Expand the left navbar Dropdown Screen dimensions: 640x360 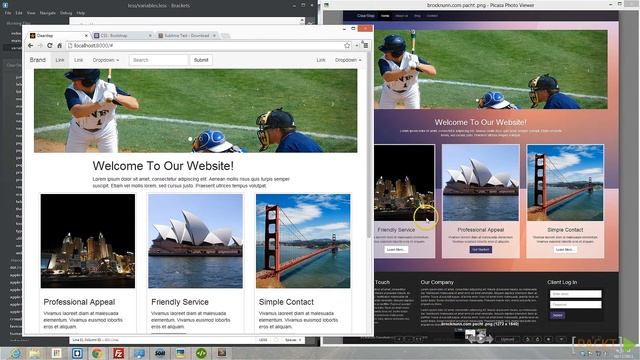(106, 60)
